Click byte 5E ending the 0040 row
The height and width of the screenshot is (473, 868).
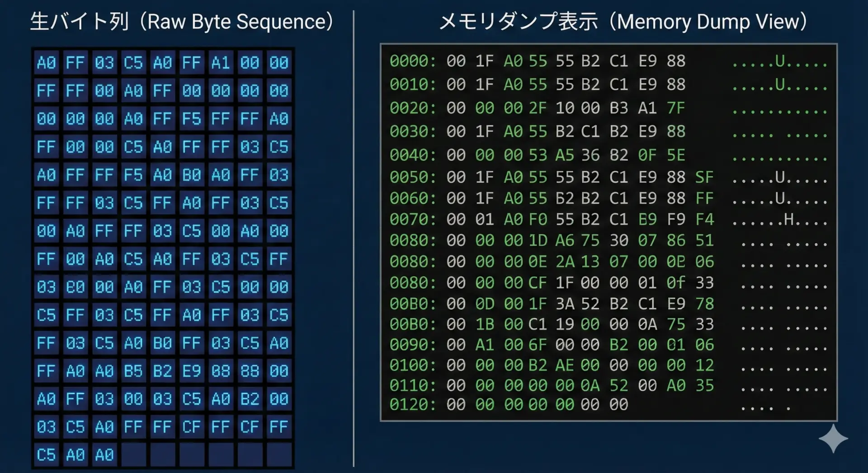click(676, 155)
